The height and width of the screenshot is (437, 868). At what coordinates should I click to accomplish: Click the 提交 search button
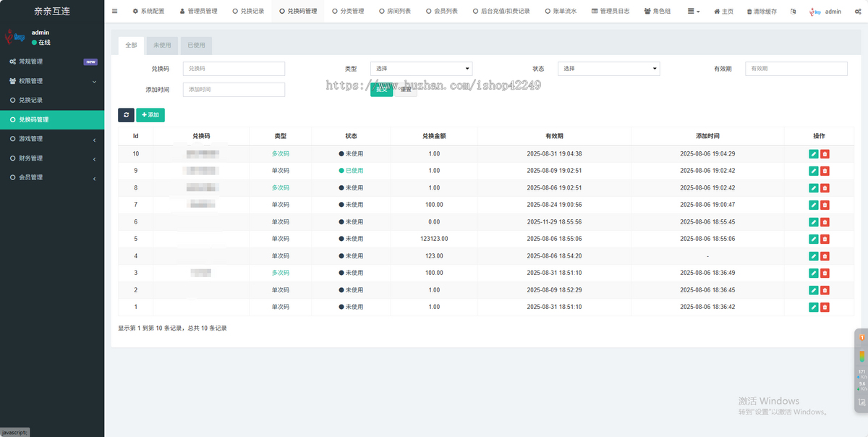(x=381, y=90)
